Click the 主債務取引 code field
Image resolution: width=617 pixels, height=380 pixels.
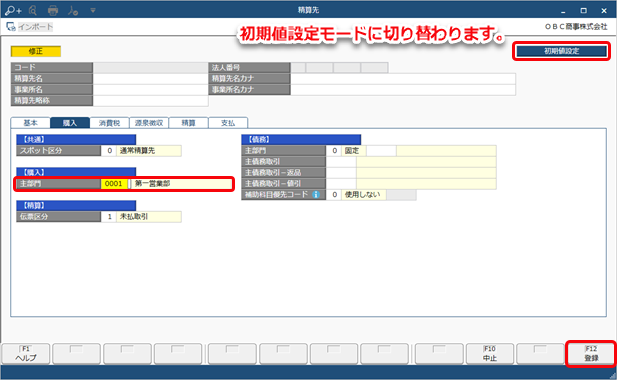341,162
